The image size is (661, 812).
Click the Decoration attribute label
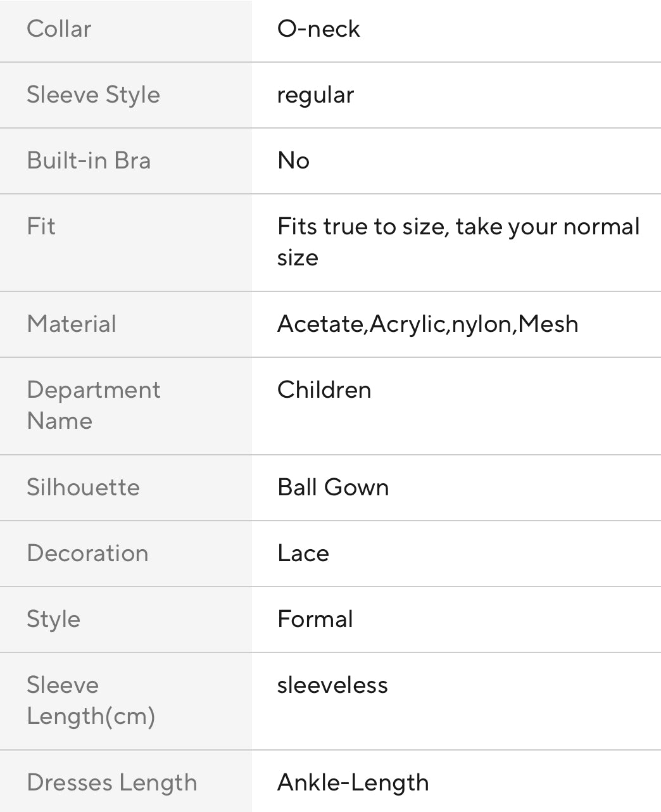[x=87, y=554]
